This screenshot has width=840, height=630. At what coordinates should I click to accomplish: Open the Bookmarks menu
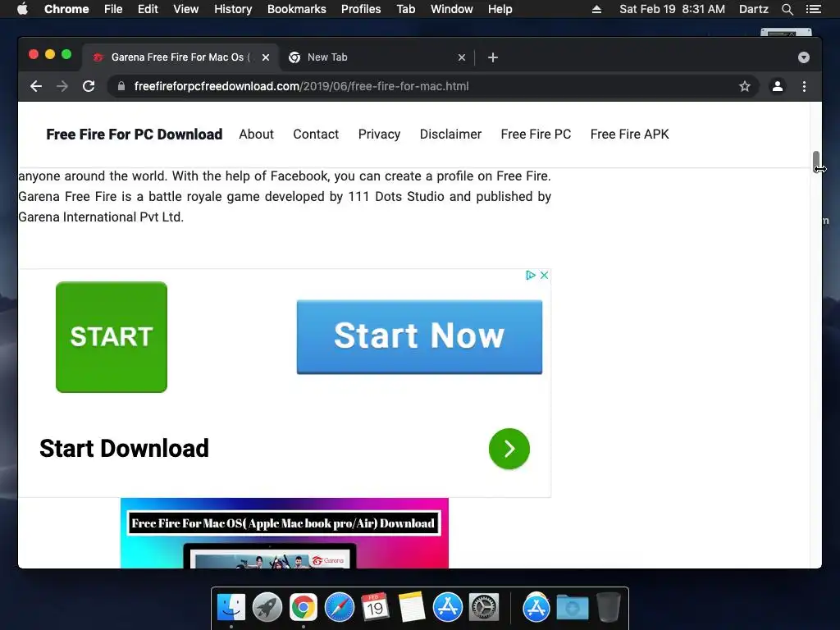tap(297, 9)
